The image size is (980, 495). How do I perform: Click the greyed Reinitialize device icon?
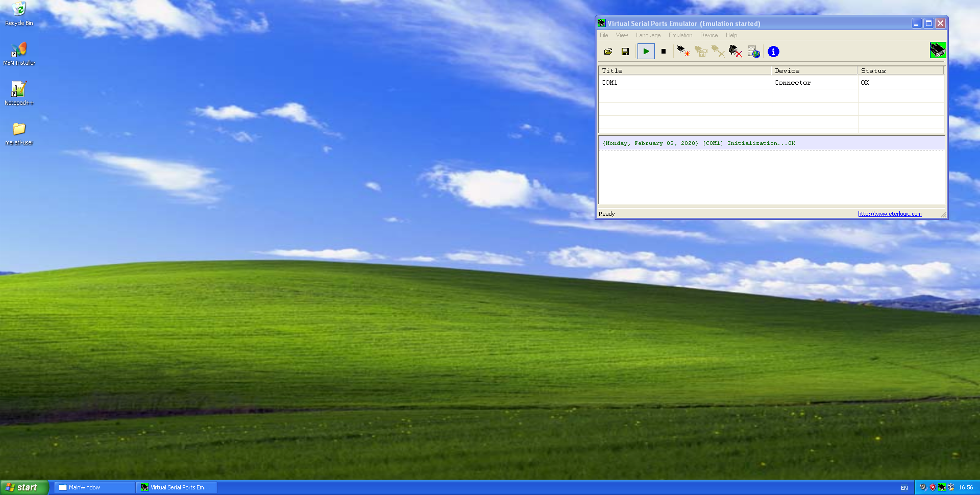[x=701, y=51]
